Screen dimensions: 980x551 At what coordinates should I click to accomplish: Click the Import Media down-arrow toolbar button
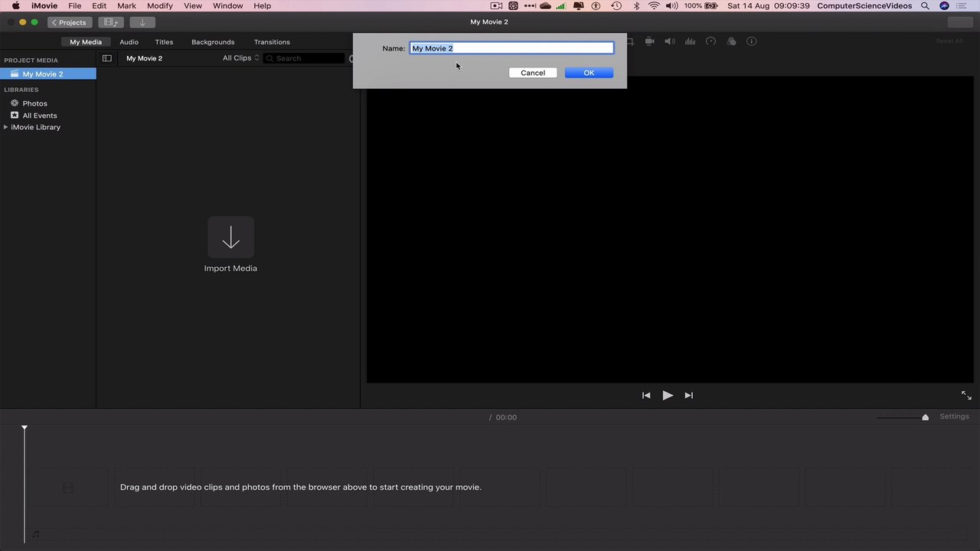[x=142, y=22]
